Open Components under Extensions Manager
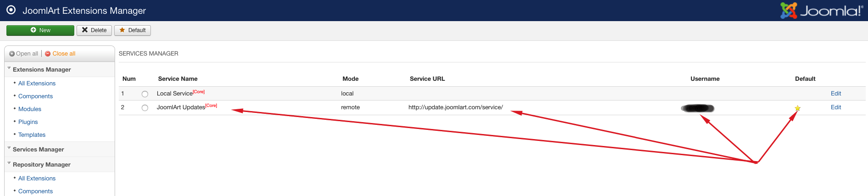This screenshot has height=196, width=868. [x=35, y=96]
